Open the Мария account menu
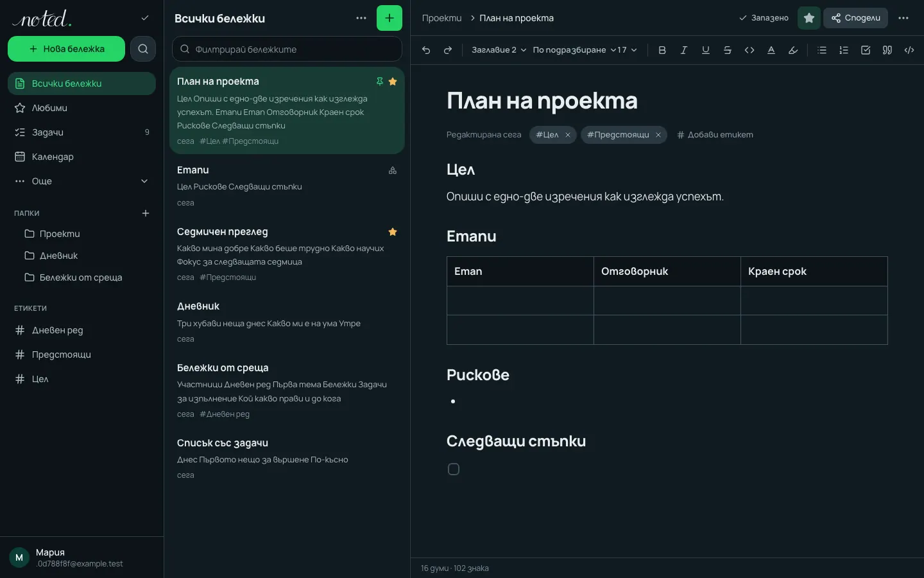 (x=81, y=557)
